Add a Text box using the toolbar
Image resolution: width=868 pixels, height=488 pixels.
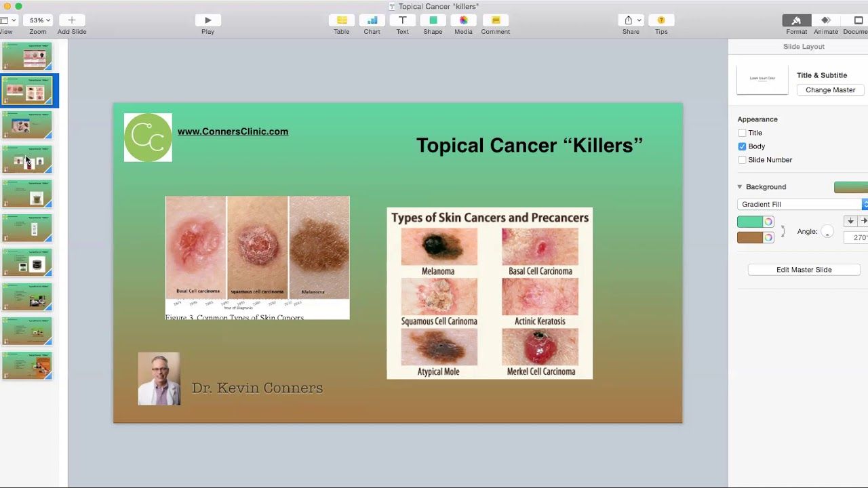(402, 20)
